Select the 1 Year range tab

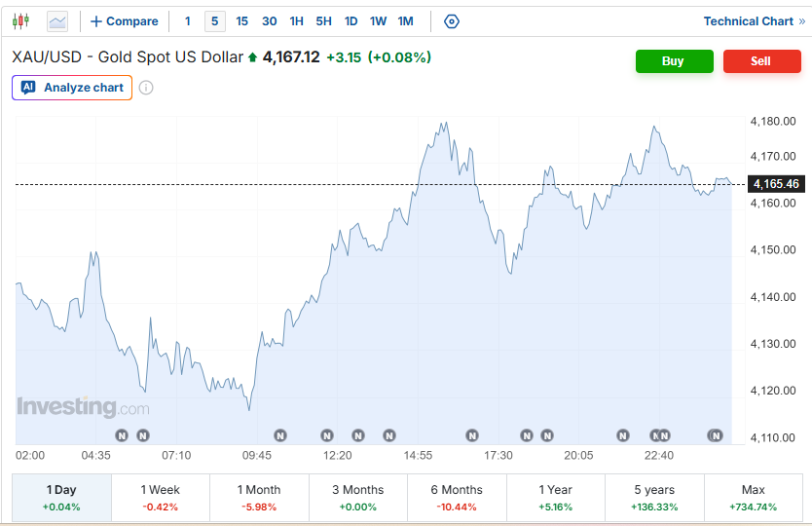[556, 498]
